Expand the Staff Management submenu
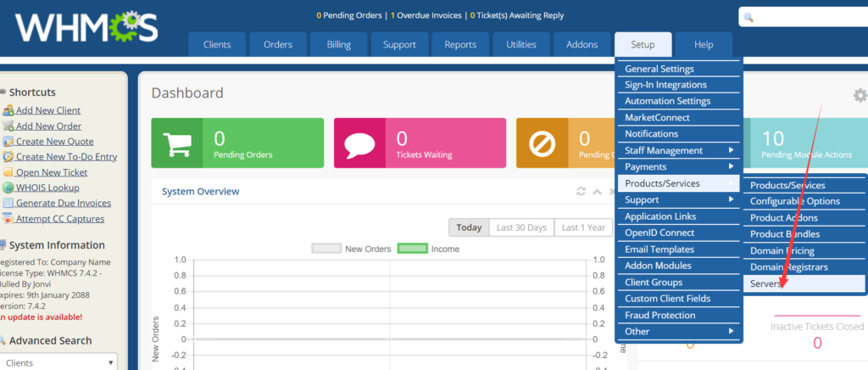Image resolution: width=868 pixels, height=370 pixels. coord(679,151)
